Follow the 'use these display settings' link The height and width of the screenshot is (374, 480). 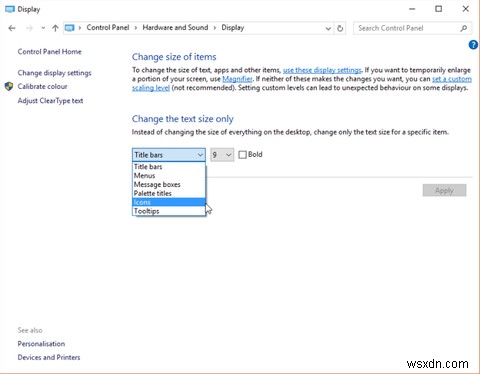[x=322, y=70]
